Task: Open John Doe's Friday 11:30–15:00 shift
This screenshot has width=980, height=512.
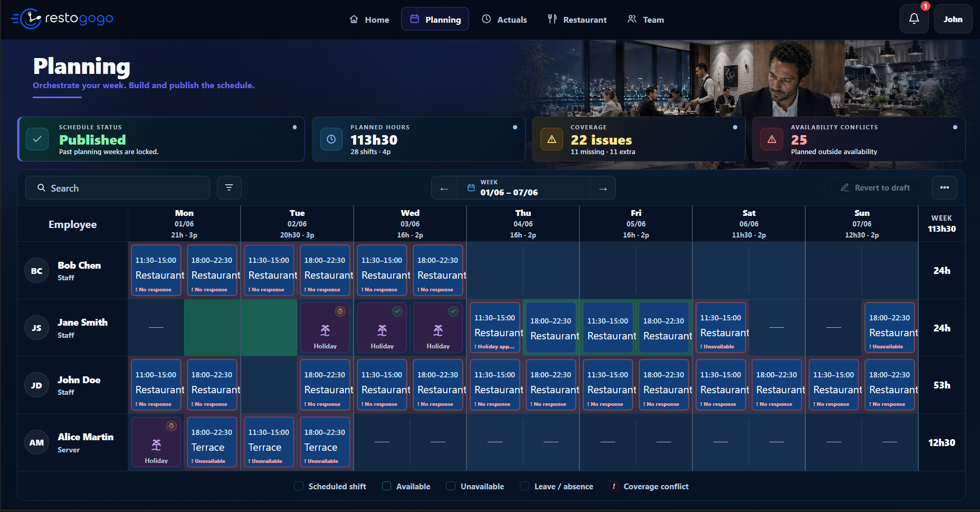Action: point(608,385)
